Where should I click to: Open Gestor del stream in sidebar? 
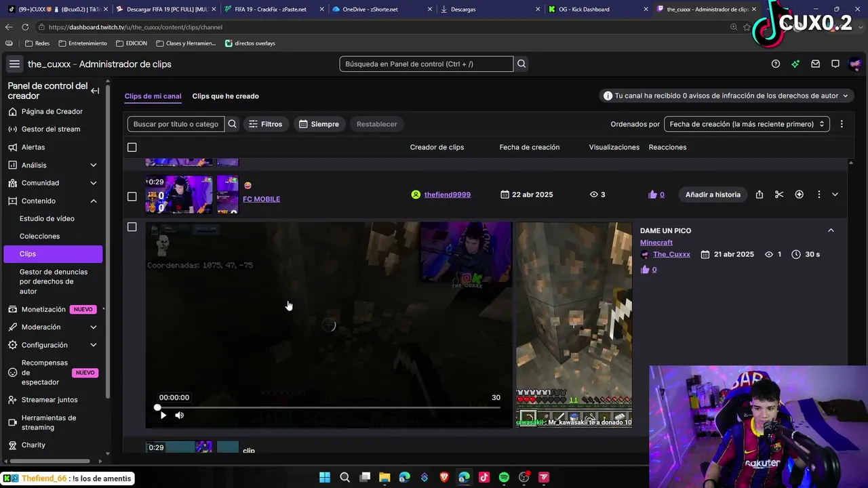51,129
